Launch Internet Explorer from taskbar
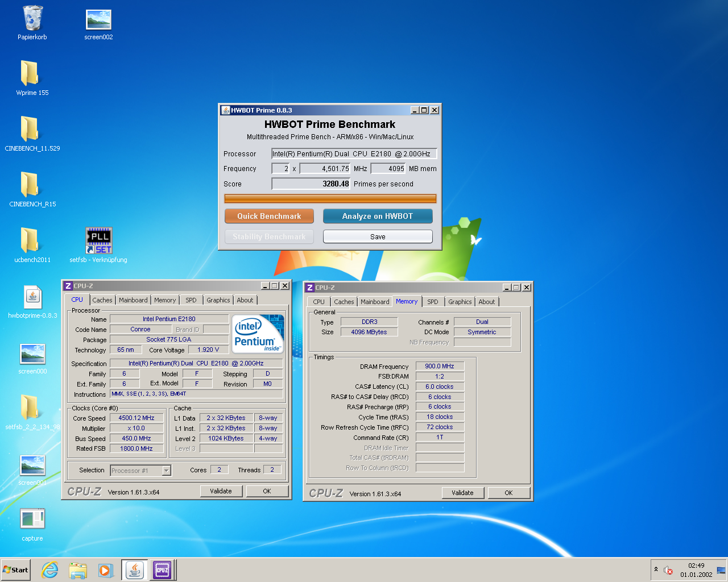The height and width of the screenshot is (582, 728). (x=50, y=570)
